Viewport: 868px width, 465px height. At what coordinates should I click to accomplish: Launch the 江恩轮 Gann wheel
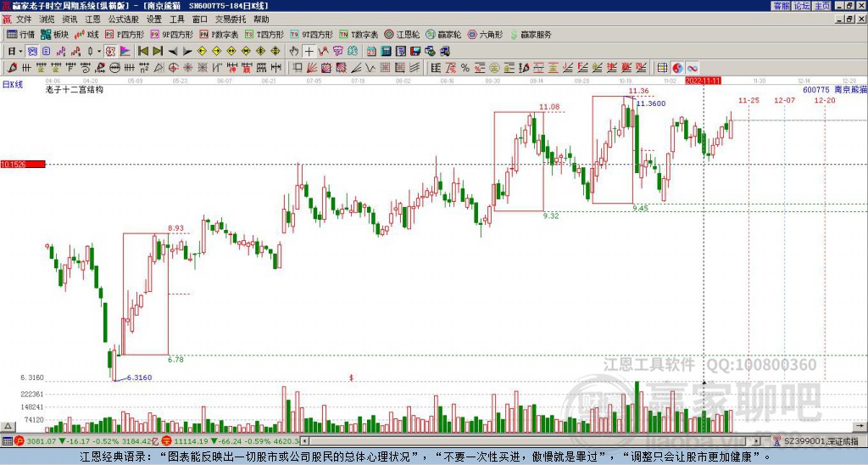[402, 34]
